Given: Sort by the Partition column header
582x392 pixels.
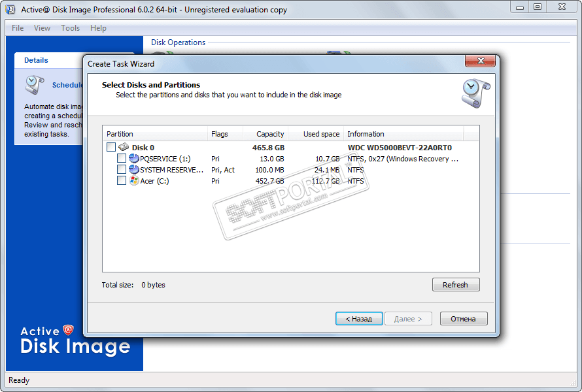Looking at the screenshot, I should point(155,134).
